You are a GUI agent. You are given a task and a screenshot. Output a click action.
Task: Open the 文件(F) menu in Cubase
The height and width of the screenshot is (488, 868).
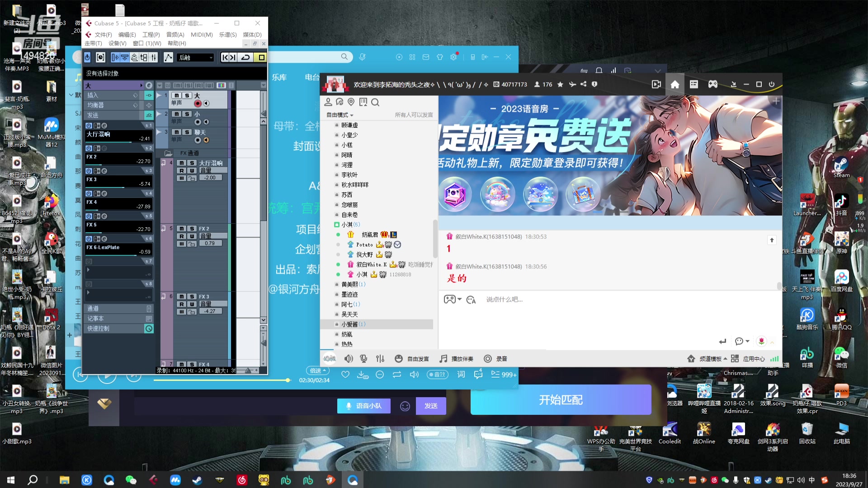[x=103, y=35]
